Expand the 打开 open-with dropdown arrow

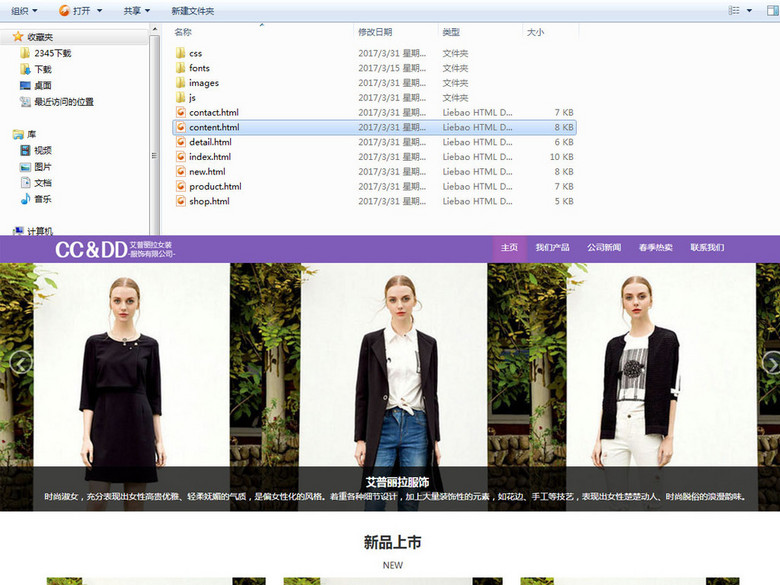99,10
